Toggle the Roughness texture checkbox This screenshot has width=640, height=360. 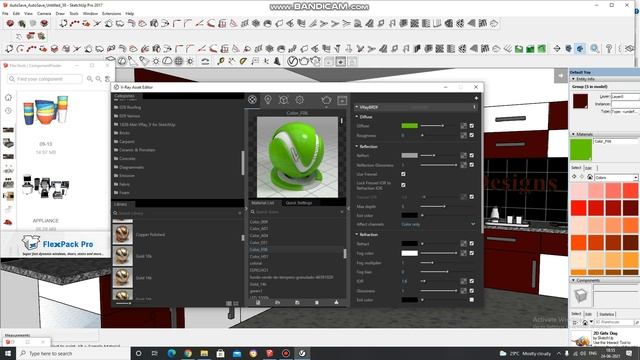[x=472, y=135]
